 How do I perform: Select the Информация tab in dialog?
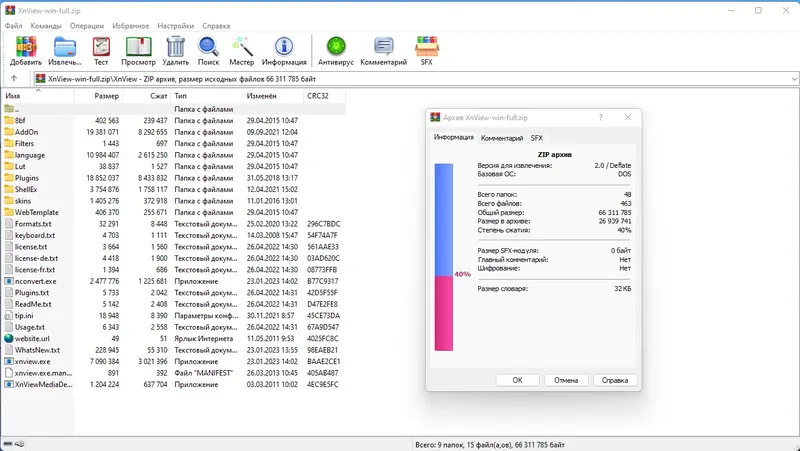point(454,137)
